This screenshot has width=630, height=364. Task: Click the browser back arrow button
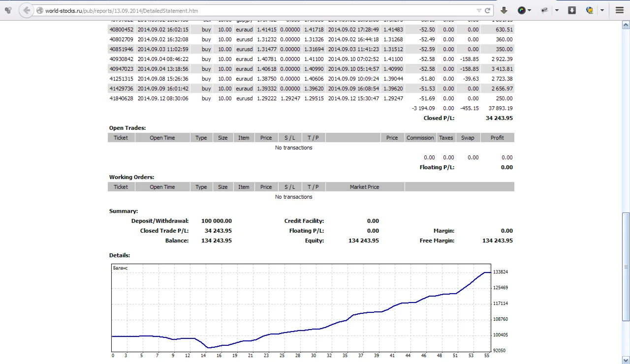27,10
